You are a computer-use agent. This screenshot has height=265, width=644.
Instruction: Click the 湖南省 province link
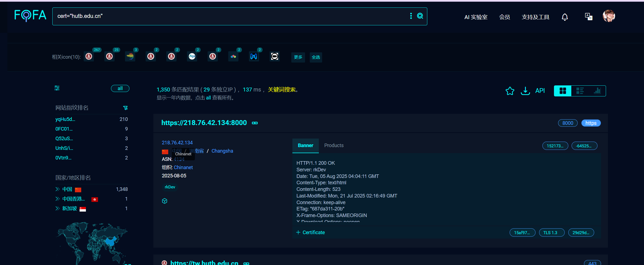(197, 151)
